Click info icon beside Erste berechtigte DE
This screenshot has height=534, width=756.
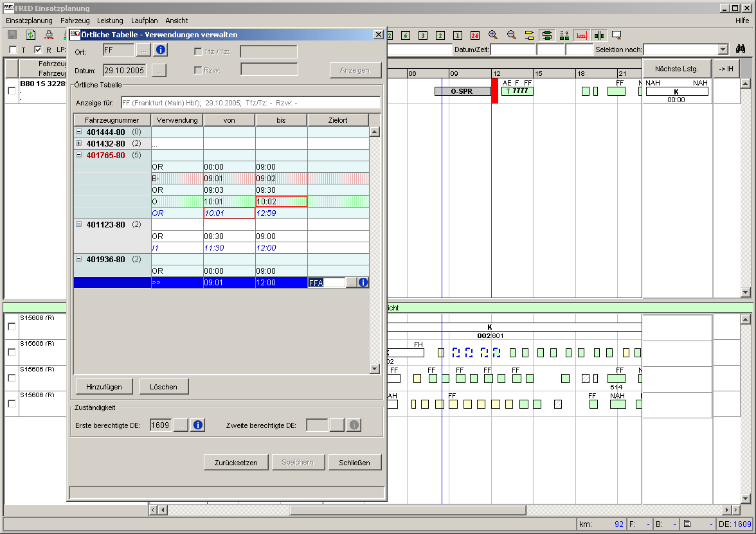point(197,425)
